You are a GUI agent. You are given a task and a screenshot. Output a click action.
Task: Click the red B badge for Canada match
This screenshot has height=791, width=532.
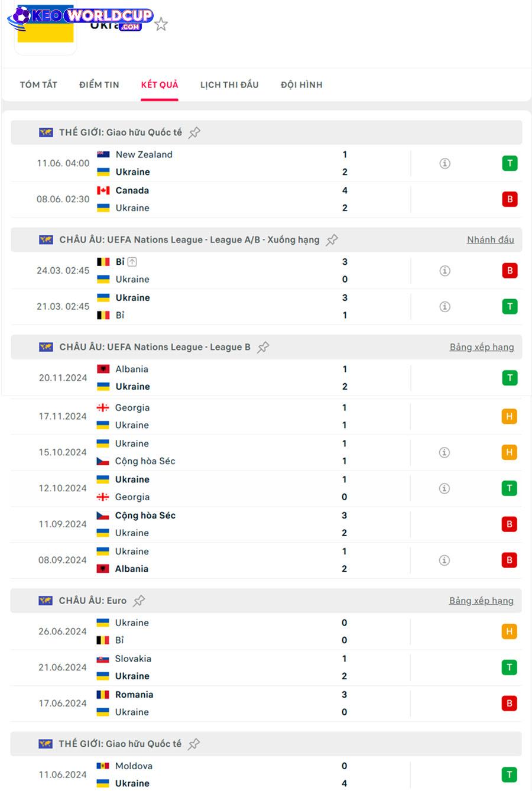click(x=510, y=199)
